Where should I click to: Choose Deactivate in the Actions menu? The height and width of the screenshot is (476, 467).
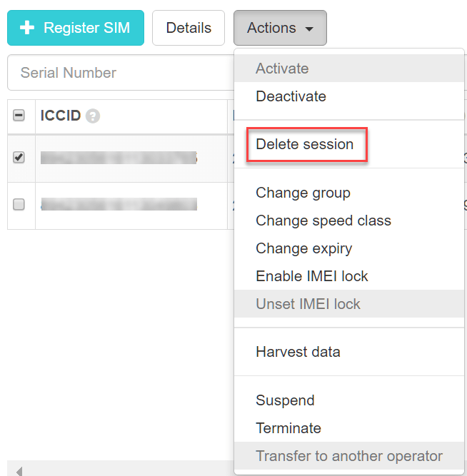291,96
